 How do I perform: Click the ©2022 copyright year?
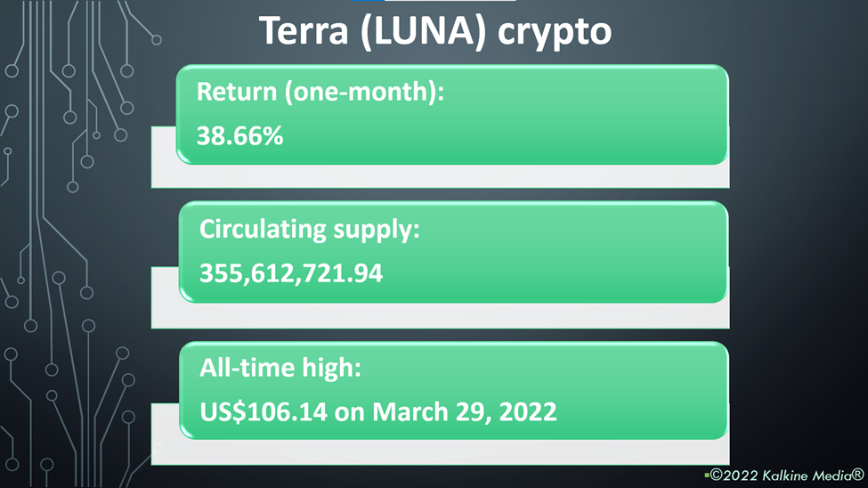click(x=734, y=476)
